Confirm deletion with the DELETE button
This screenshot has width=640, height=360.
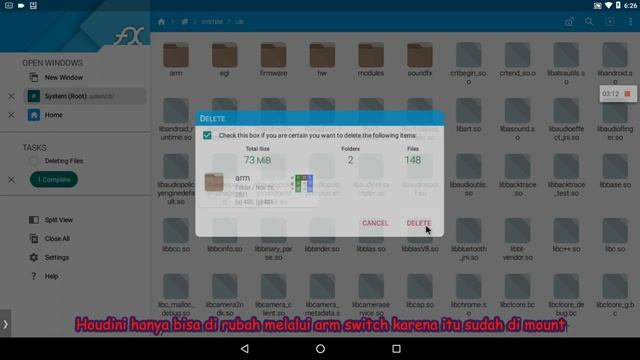click(x=418, y=223)
